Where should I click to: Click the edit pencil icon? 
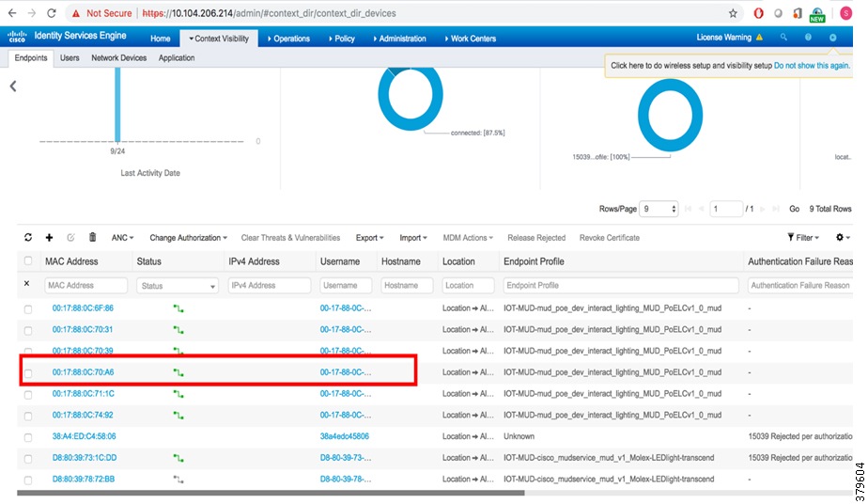tap(70, 237)
